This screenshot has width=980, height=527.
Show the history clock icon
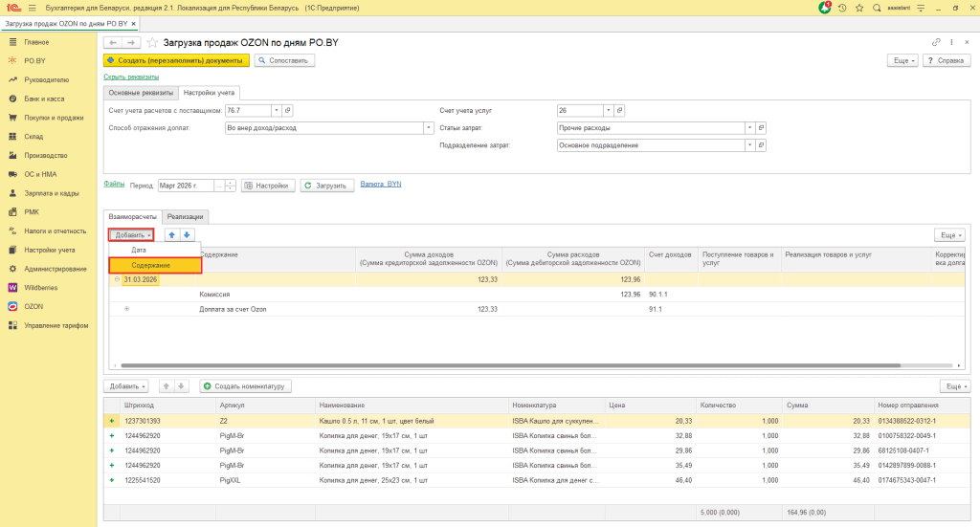842,8
